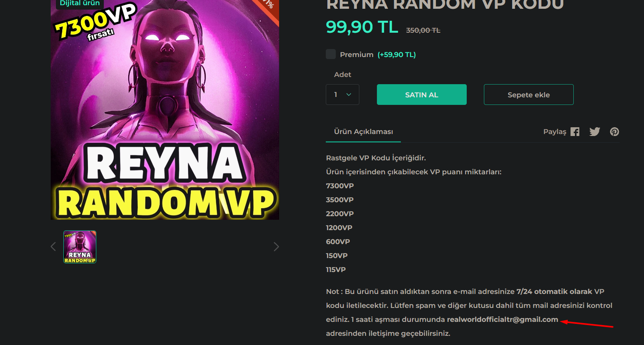Open the Adet quantity dropdown
Image resolution: width=644 pixels, height=345 pixels.
343,95
